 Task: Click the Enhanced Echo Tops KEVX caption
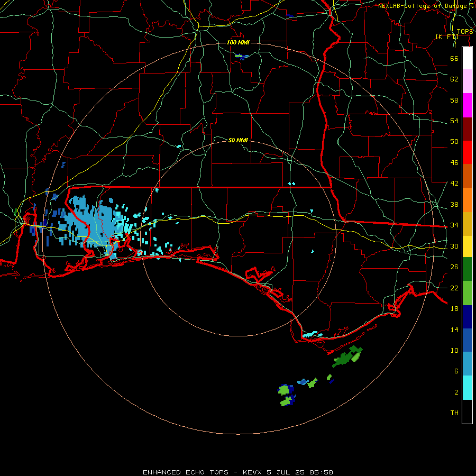[238, 472]
